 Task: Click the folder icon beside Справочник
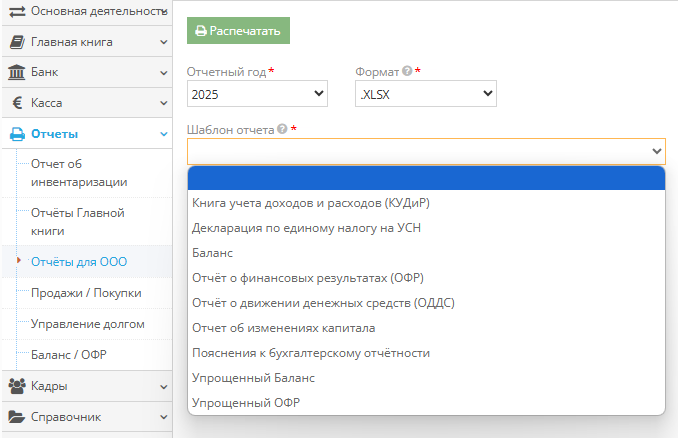pyautogui.click(x=17, y=416)
